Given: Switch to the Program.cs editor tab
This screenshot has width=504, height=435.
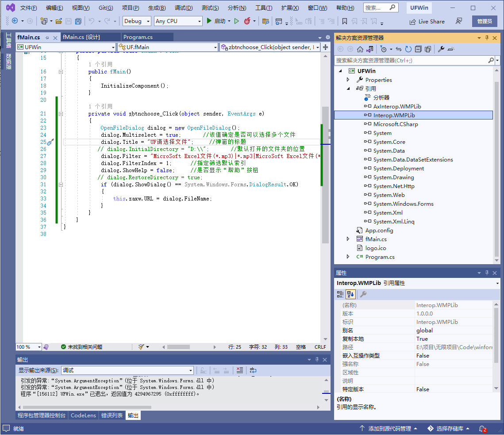Looking at the screenshot, I should tap(138, 37).
